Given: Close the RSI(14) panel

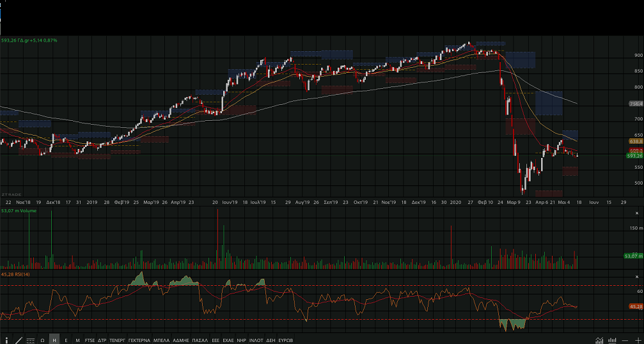Looking at the screenshot, I should pos(637,277).
